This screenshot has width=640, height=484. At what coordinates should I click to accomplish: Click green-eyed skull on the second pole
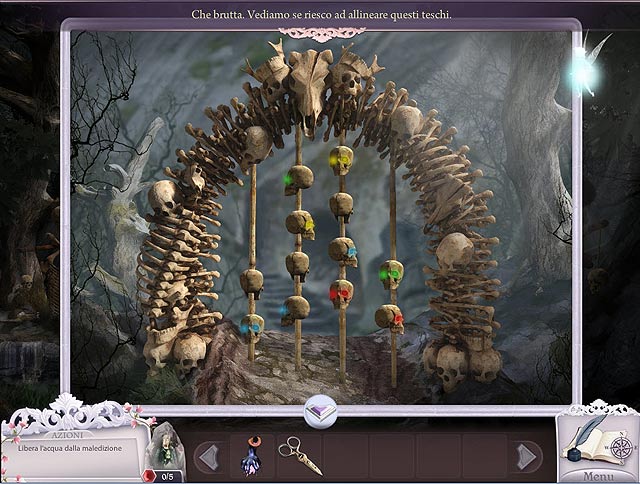coord(297,180)
